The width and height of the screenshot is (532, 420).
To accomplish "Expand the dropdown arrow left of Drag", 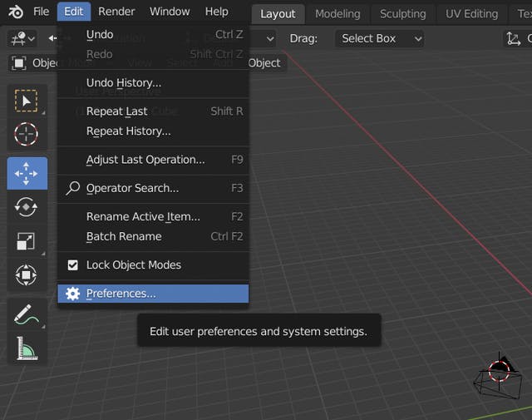I will [270, 39].
